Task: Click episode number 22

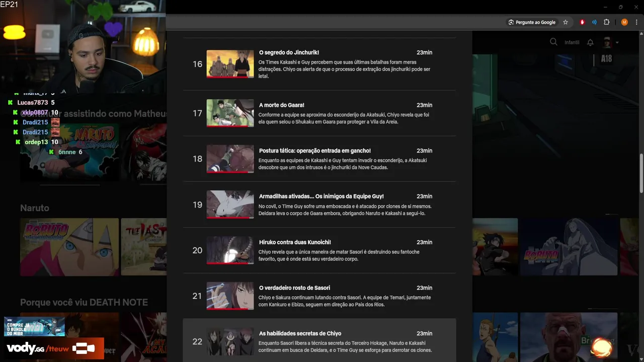Action: tap(197, 341)
